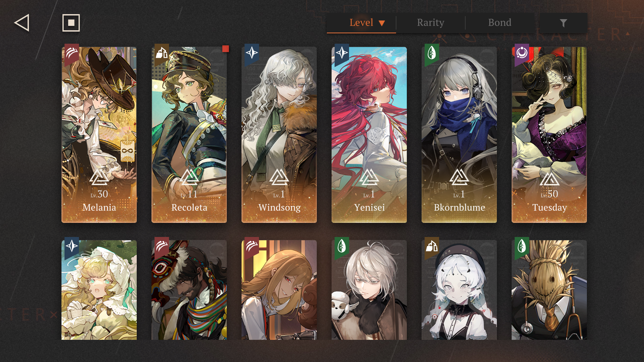Select the Level sort tab
Screen dimensions: 644x362
(361, 23)
